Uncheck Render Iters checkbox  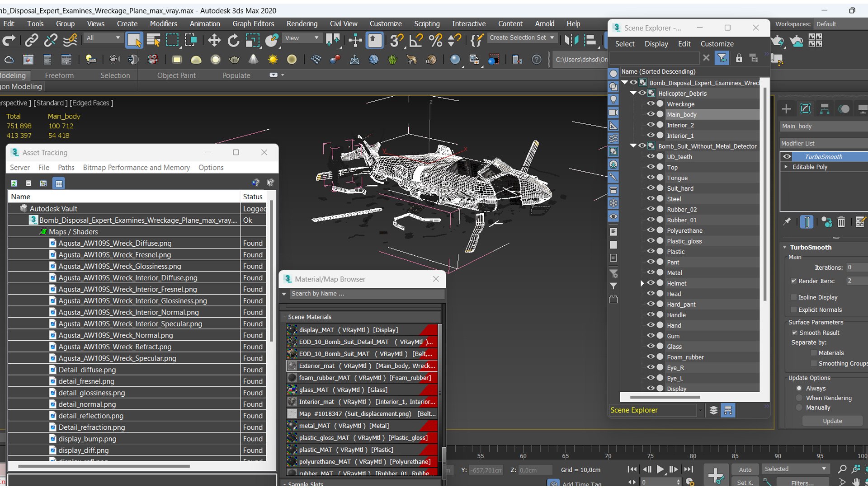click(x=793, y=281)
